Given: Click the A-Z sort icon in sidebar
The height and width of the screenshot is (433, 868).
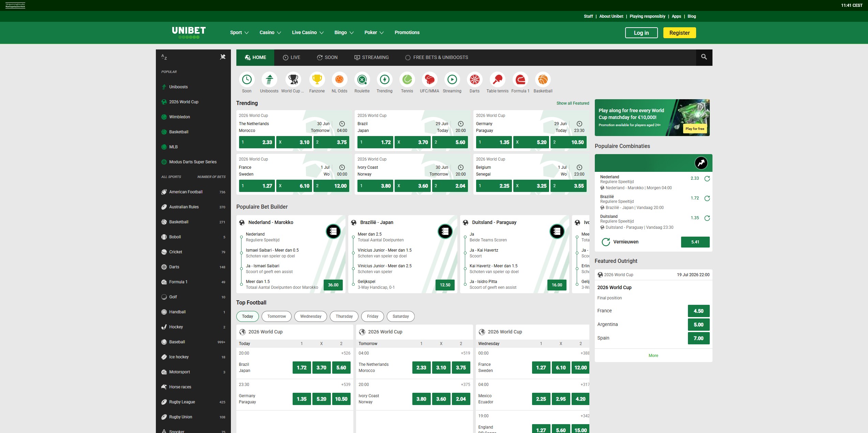Looking at the screenshot, I should click(x=164, y=57).
